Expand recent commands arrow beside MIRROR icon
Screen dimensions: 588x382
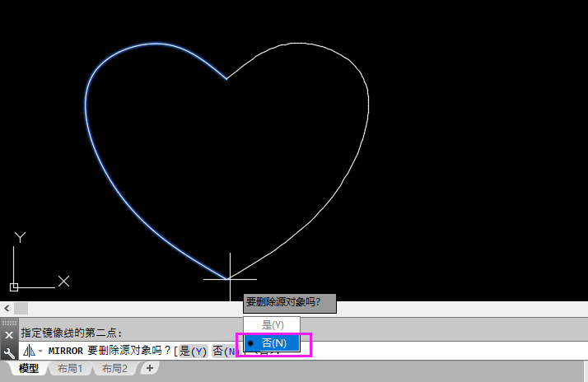(x=40, y=352)
